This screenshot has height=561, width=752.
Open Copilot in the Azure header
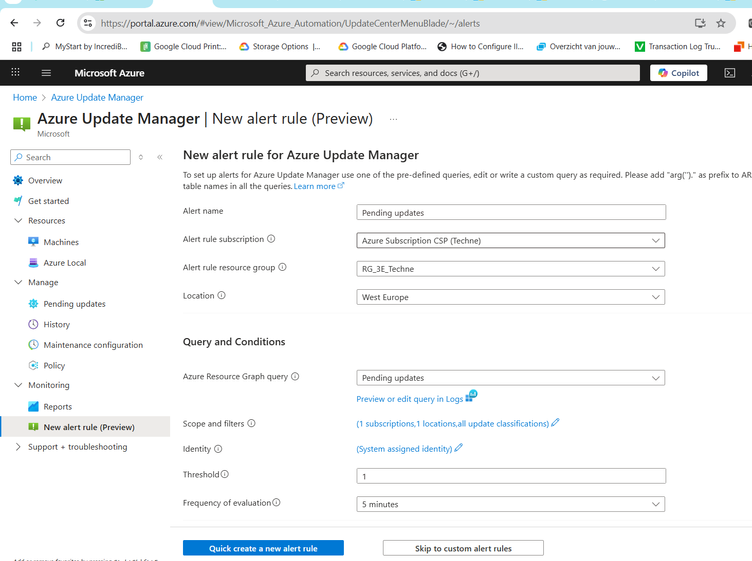pyautogui.click(x=678, y=73)
